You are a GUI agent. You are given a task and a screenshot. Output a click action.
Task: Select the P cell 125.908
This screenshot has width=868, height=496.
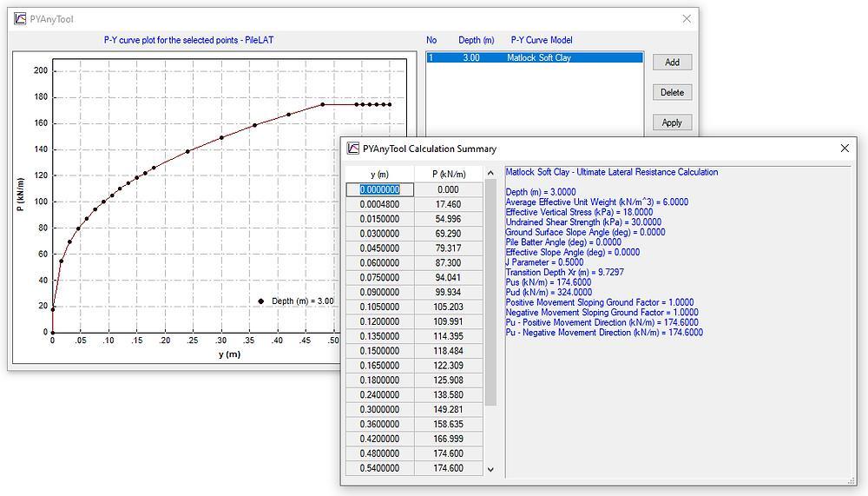click(449, 380)
